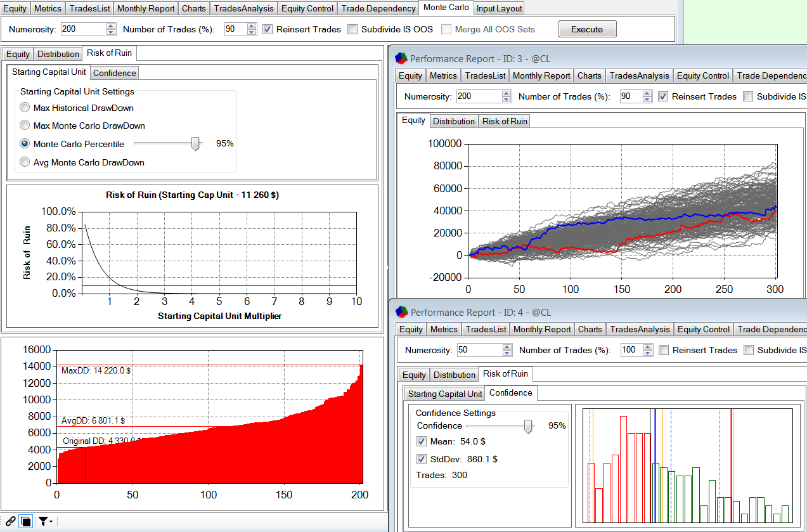The height and width of the screenshot is (532, 807).
Task: Click the 'Performance Report - ID: 4 - @CL' title
Action: tap(481, 312)
